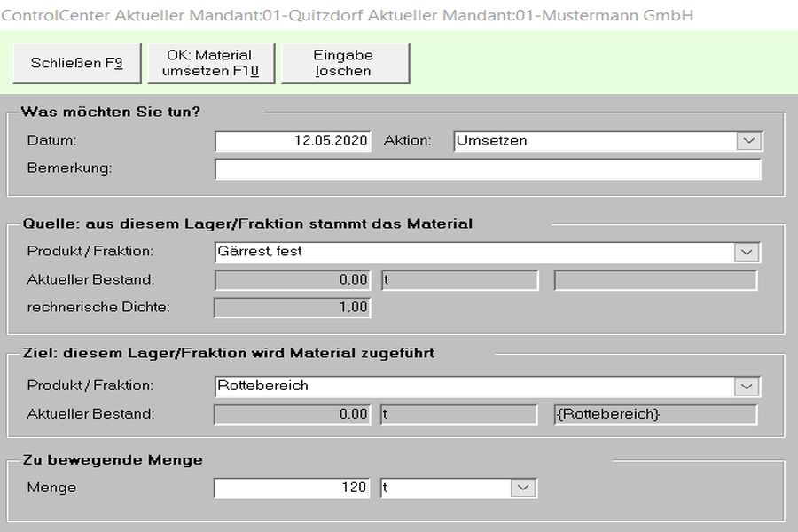Click the "Aktion:" label
Screen dimensions: 798x532
pyautogui.click(x=408, y=140)
